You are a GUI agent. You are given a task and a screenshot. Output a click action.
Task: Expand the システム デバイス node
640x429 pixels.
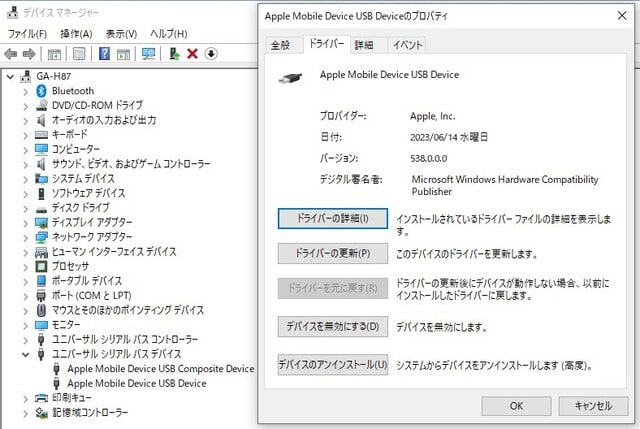point(26,179)
